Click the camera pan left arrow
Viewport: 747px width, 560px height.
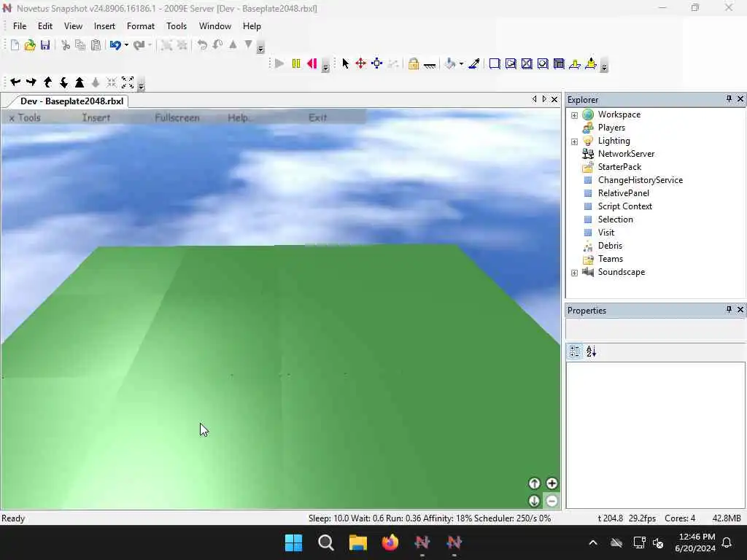pyautogui.click(x=15, y=82)
